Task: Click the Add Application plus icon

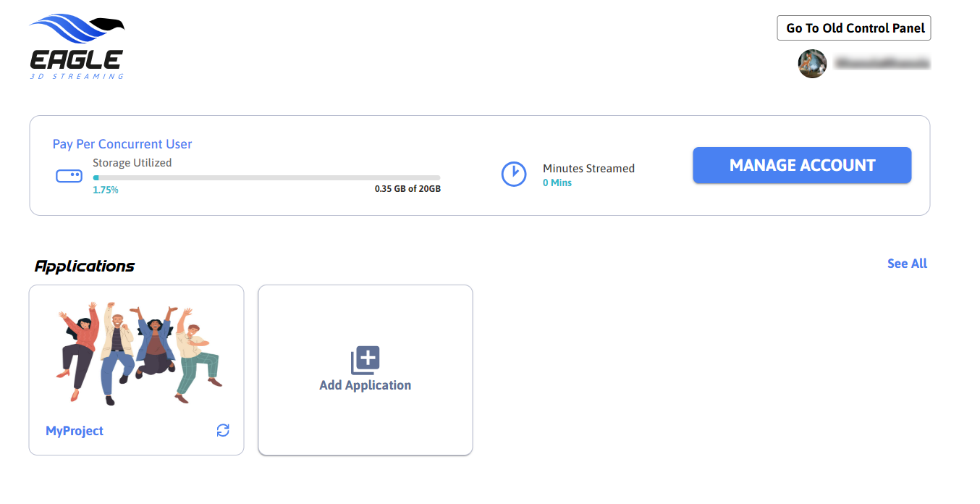Action: (x=365, y=360)
